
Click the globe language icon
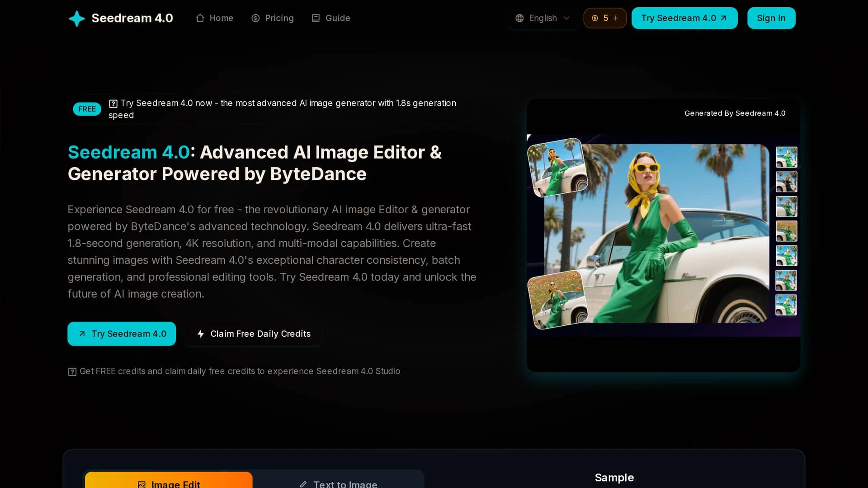tap(519, 18)
